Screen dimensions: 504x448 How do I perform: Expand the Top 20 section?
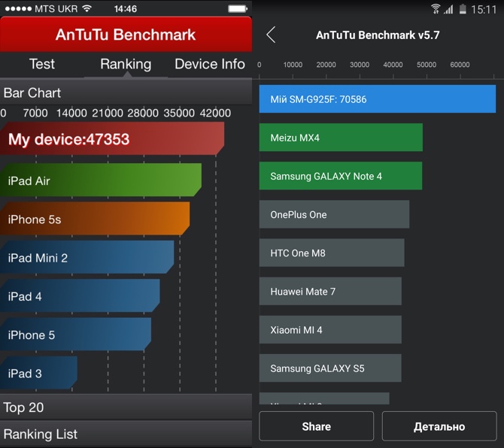[126, 407]
